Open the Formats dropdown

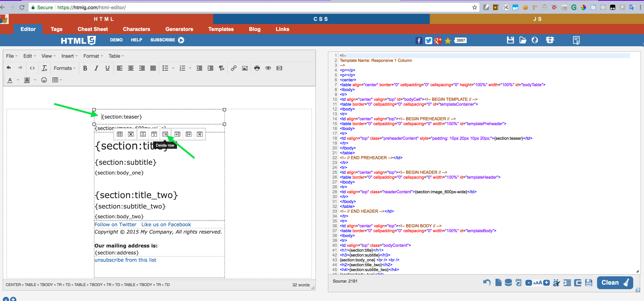pyautogui.click(x=65, y=68)
